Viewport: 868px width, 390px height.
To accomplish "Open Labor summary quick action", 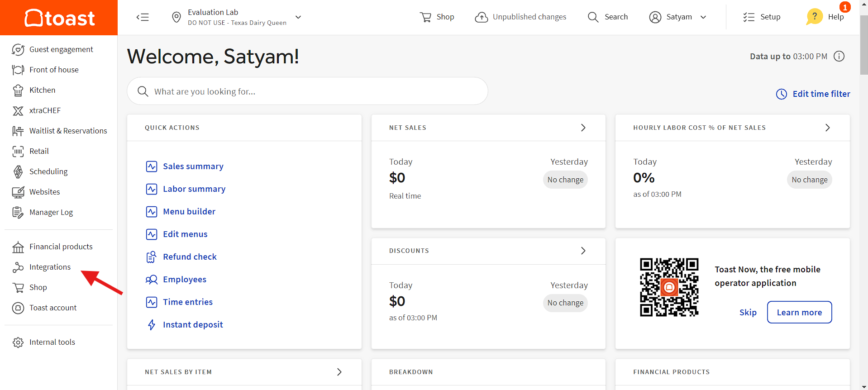I will point(194,189).
